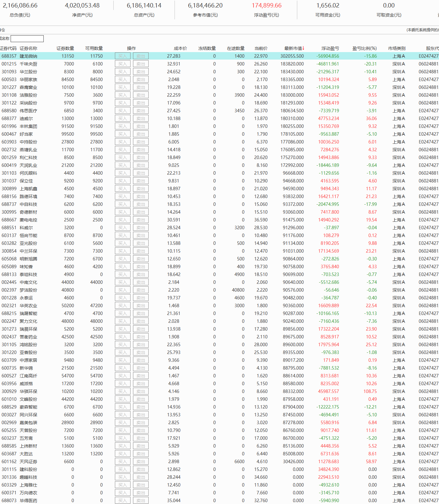Click 买入 button for 天风证券

point(123,462)
